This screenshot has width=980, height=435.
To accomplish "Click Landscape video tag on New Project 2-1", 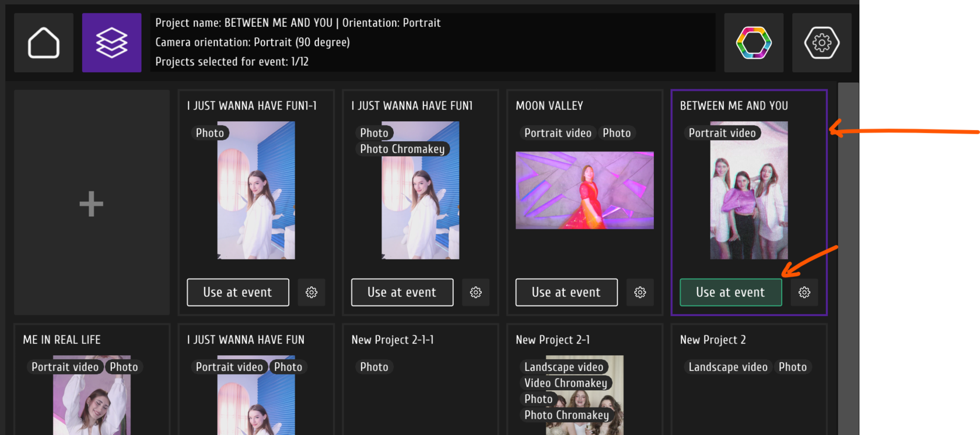I will tap(564, 367).
